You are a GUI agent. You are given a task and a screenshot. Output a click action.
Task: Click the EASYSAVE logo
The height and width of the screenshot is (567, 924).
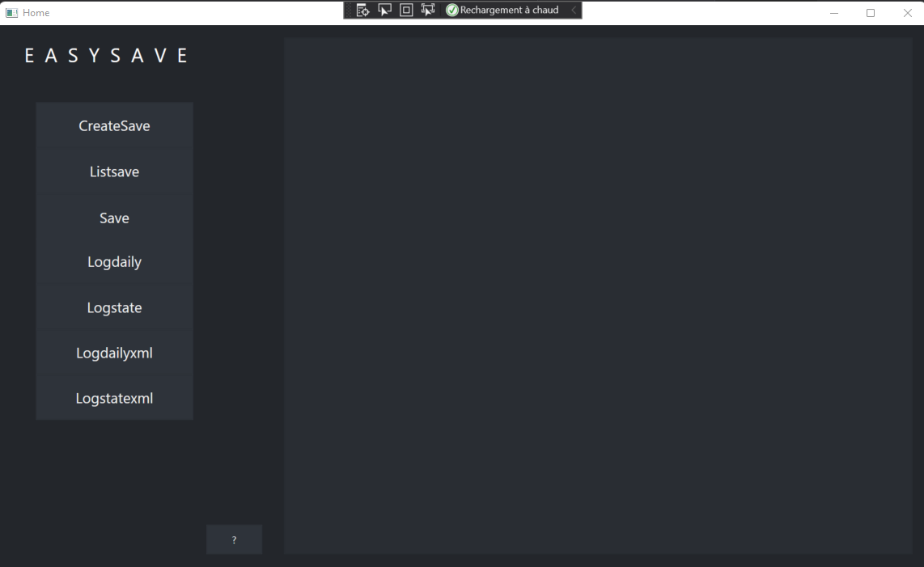(106, 55)
